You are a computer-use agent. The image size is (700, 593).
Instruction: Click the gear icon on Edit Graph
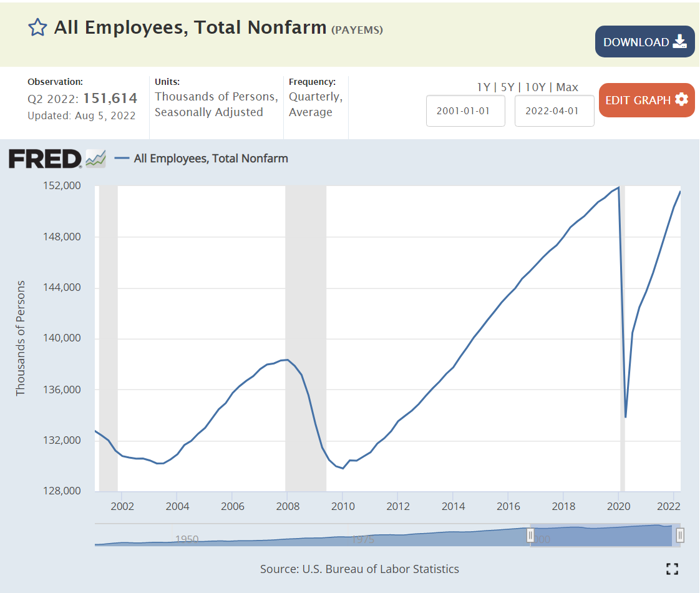pos(681,100)
